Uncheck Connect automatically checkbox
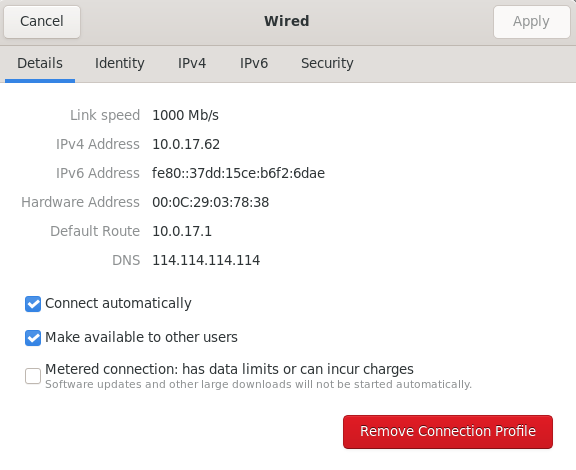 pyautogui.click(x=33, y=304)
